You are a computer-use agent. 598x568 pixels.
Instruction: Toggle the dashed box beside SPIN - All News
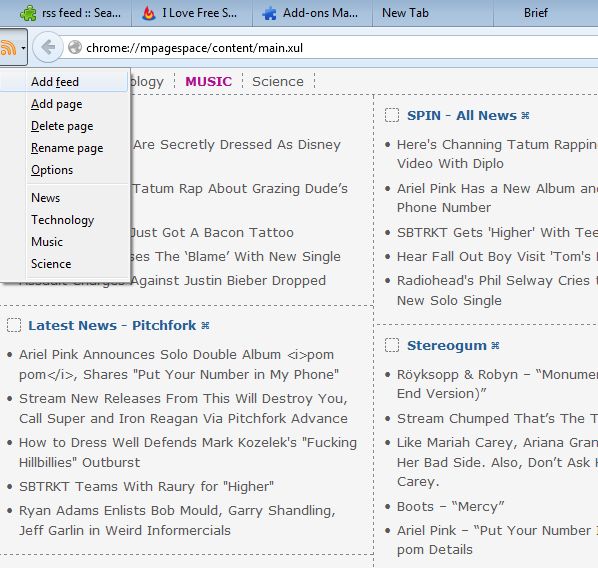tap(392, 115)
